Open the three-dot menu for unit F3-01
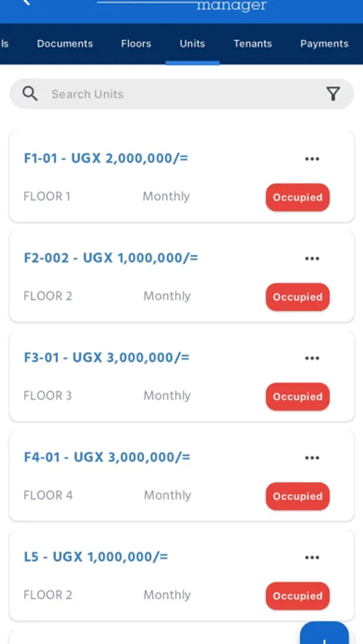This screenshot has width=363, height=644. pyautogui.click(x=312, y=358)
